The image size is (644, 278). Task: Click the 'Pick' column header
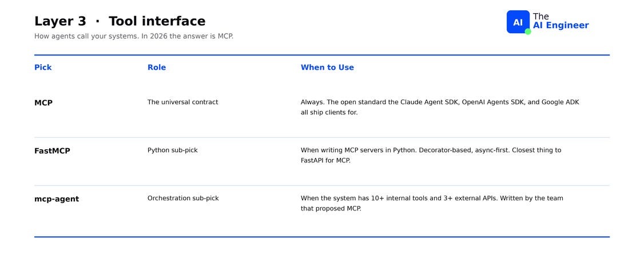coord(43,67)
